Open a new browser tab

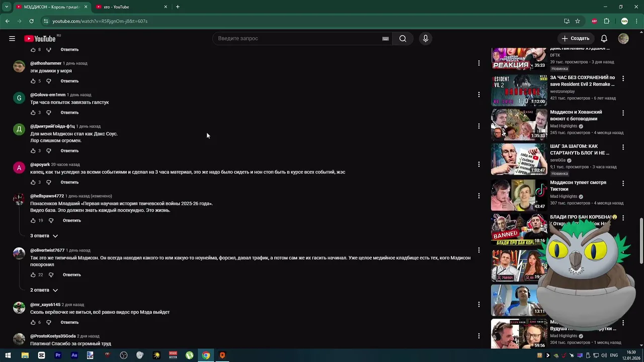coord(178,7)
